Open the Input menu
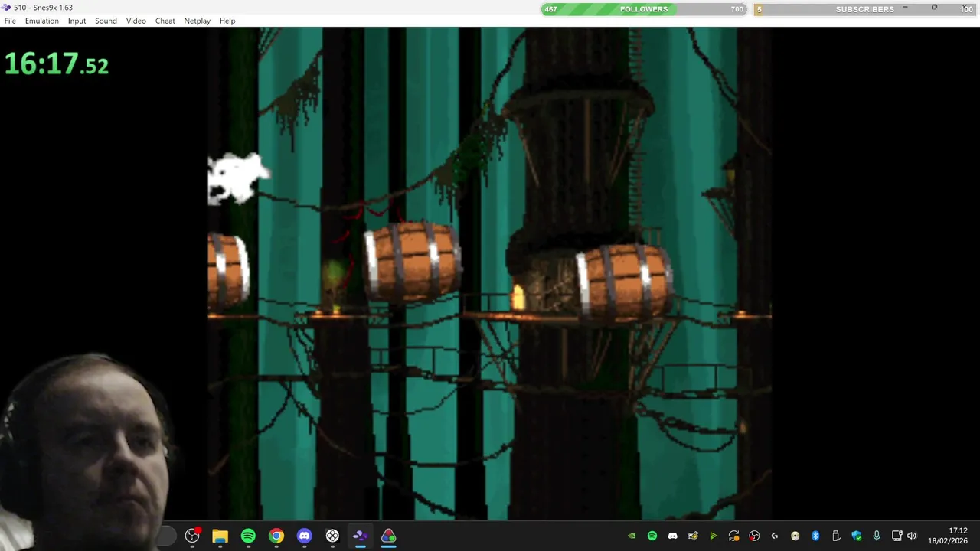The image size is (980, 551). [77, 21]
